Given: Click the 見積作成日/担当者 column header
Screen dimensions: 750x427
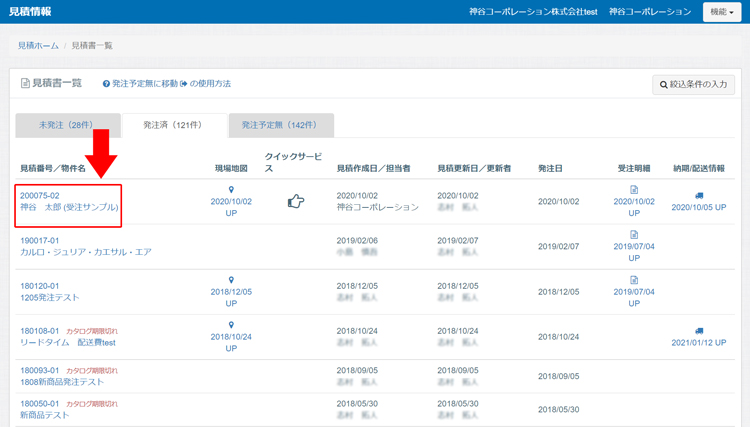Looking at the screenshot, I should (x=374, y=168).
